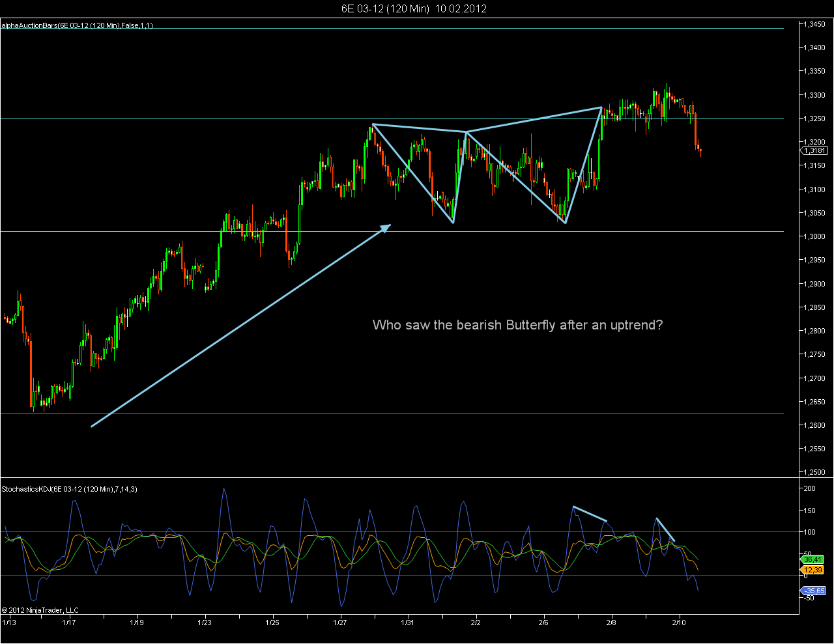
Task: Click the 1/13 date on time axis
Action: pos(10,623)
